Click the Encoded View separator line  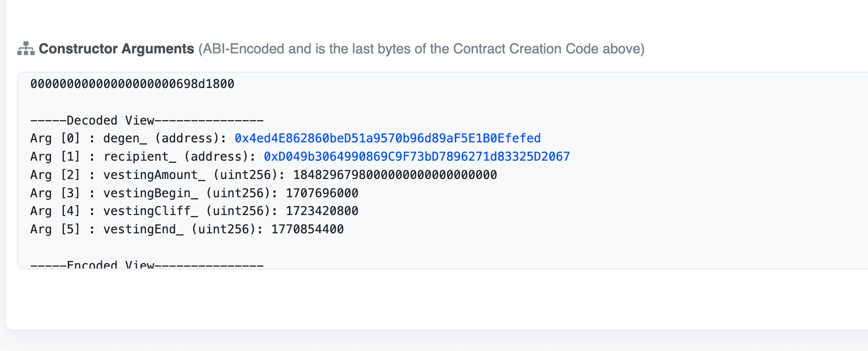click(147, 264)
